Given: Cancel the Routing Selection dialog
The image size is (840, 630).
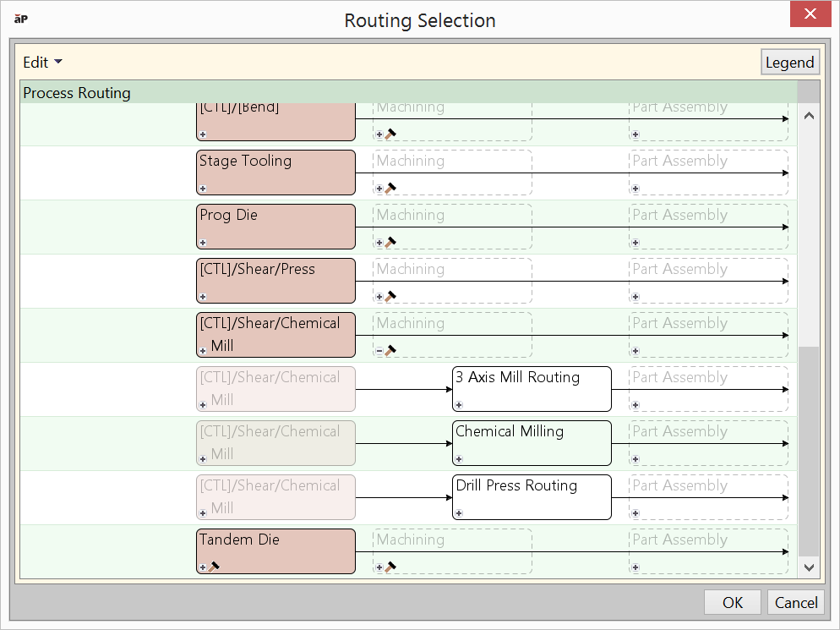Looking at the screenshot, I should click(796, 602).
